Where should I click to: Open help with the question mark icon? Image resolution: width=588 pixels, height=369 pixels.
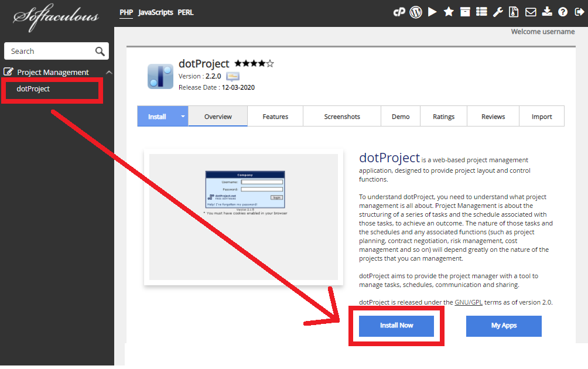(x=563, y=12)
